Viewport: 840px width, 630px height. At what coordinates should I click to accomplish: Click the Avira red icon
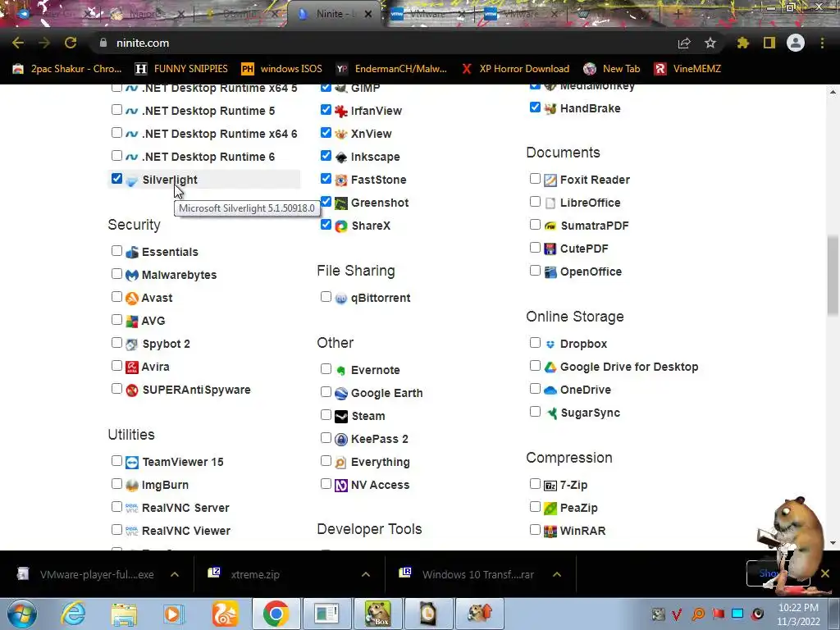[x=132, y=367]
